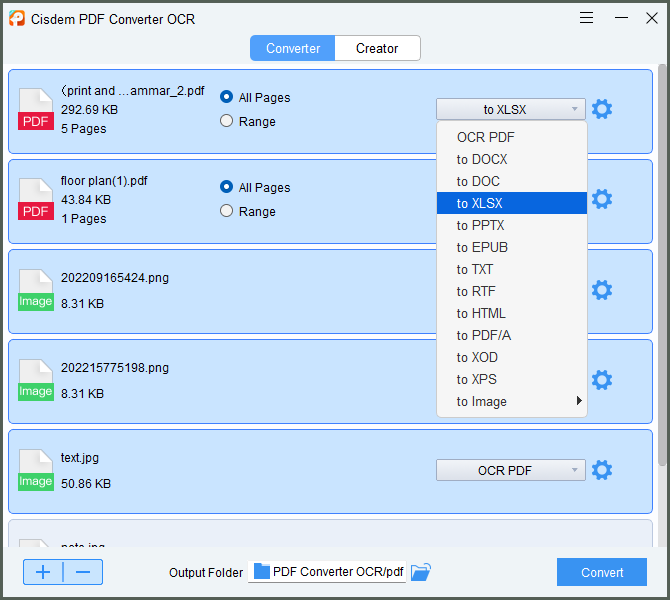Click the Convert button

coord(601,572)
